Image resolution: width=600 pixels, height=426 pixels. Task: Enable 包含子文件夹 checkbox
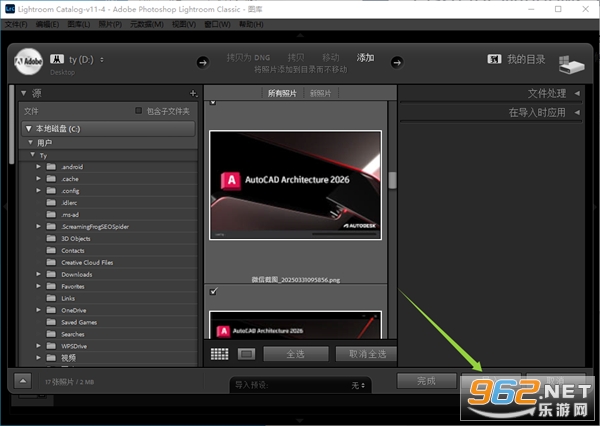pyautogui.click(x=139, y=111)
